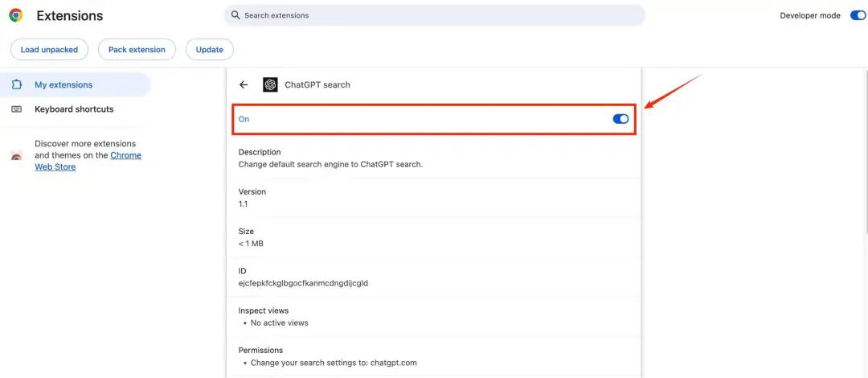Click the version value 1.1
Viewport: 868px width, 378px height.
point(243,204)
